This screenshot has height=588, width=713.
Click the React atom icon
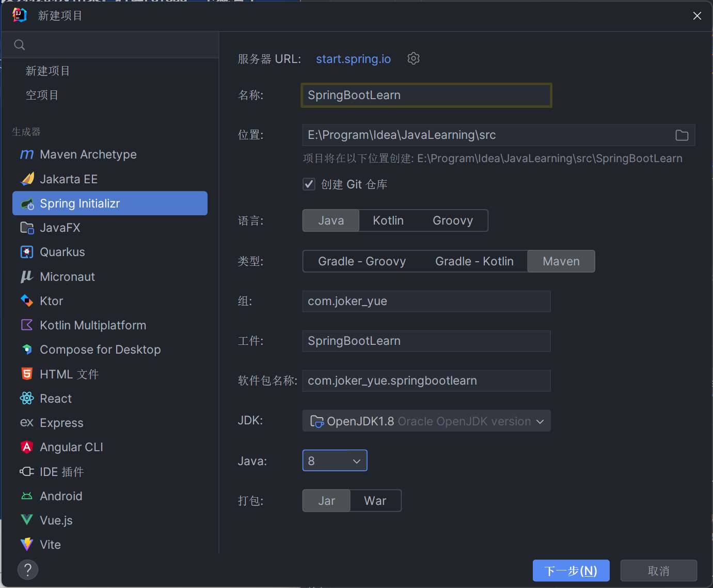[x=27, y=398]
